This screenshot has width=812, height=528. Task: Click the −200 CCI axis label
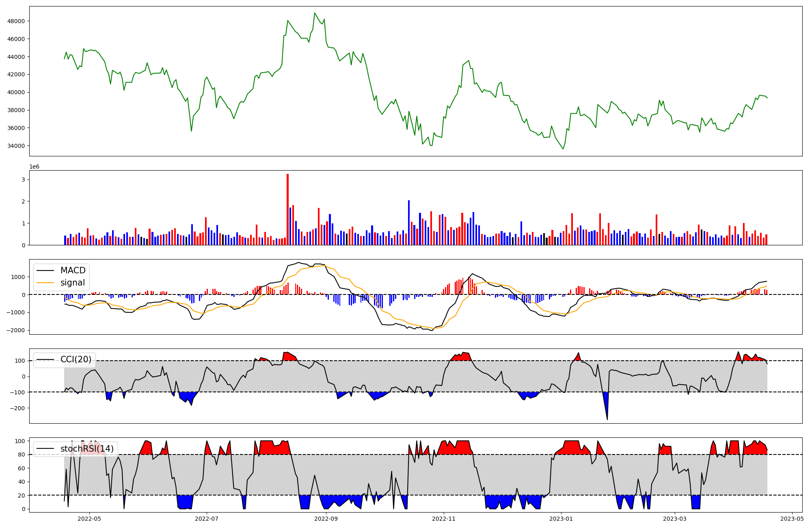(x=17, y=408)
